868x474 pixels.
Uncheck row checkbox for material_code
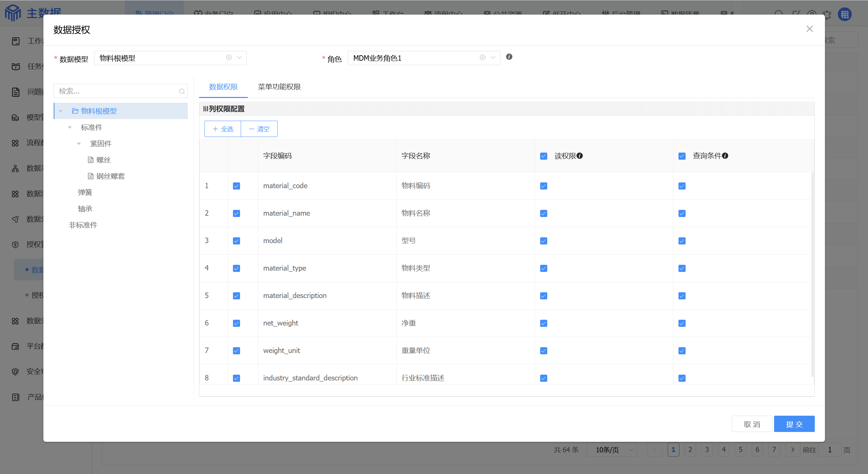point(236,186)
